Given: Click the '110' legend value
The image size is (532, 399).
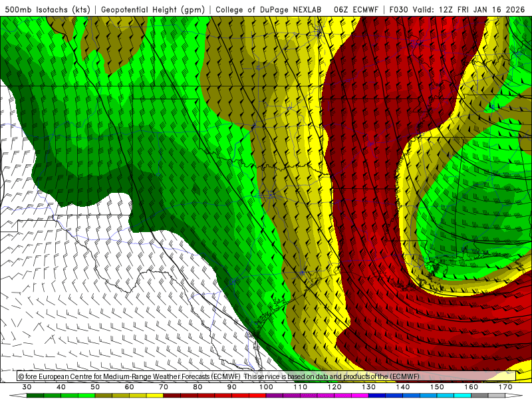Looking at the screenshot, I should pos(301,387).
